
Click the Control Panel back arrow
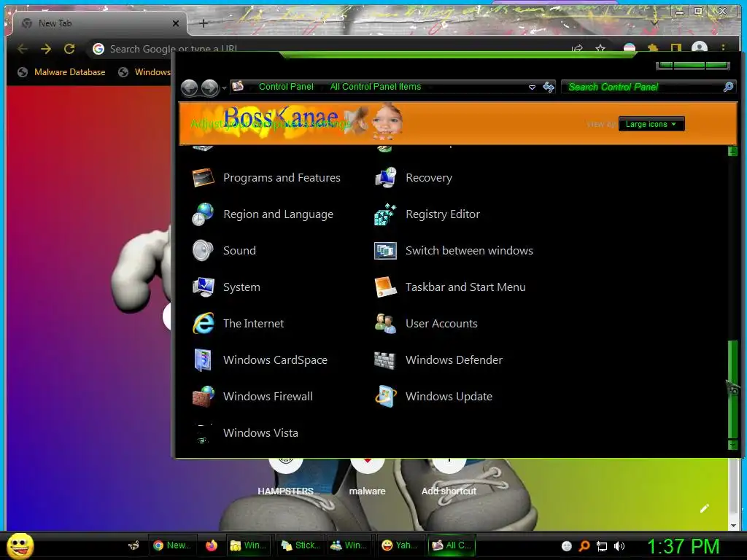189,87
